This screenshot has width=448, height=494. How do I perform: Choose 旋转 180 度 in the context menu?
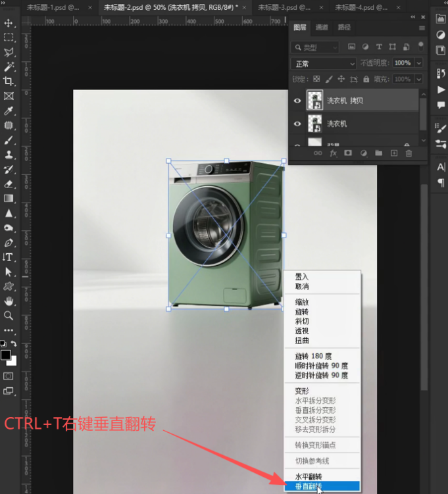322,356
